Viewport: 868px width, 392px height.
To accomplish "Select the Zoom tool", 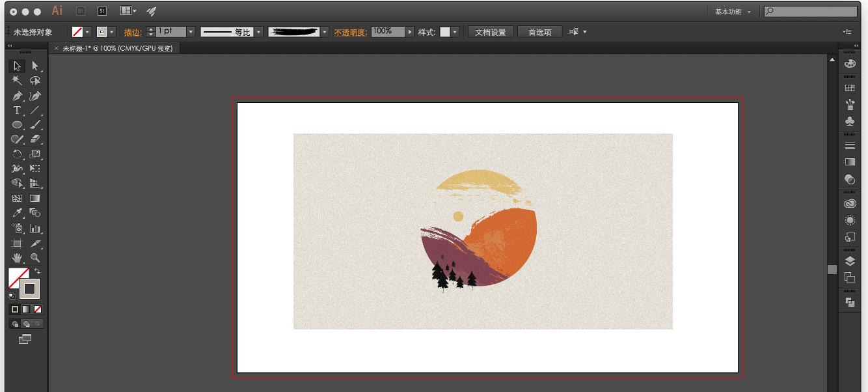I will tap(36, 257).
